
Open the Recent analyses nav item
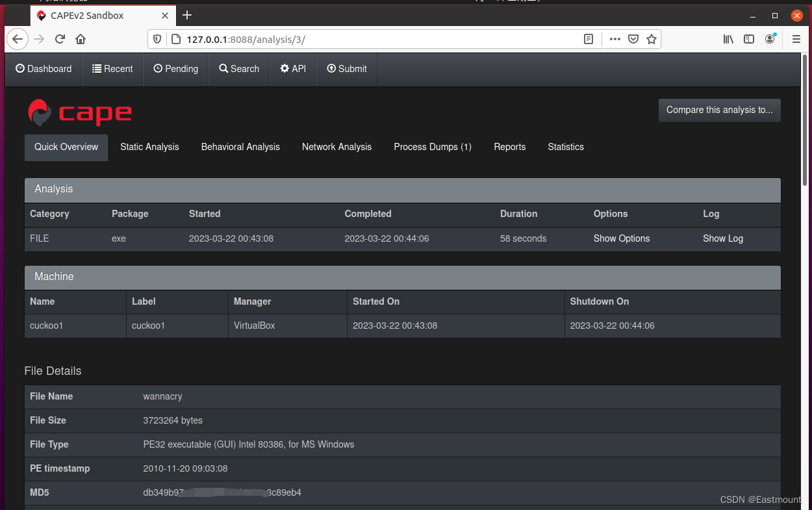113,69
